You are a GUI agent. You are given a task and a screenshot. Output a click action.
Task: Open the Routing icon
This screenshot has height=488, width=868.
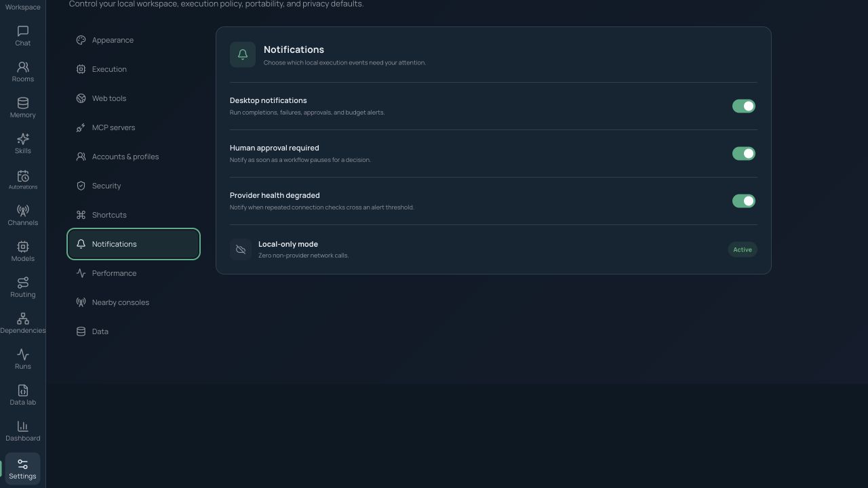[x=23, y=283]
